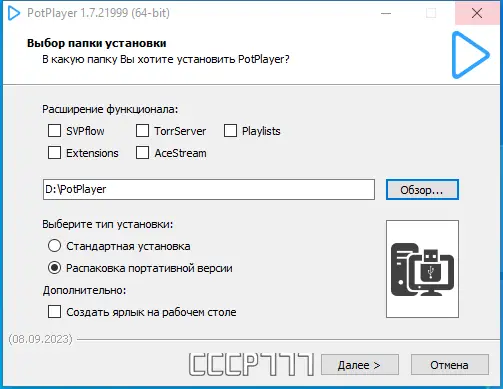Click the Расширение функционала: label
The image size is (503, 389).
(x=110, y=109)
